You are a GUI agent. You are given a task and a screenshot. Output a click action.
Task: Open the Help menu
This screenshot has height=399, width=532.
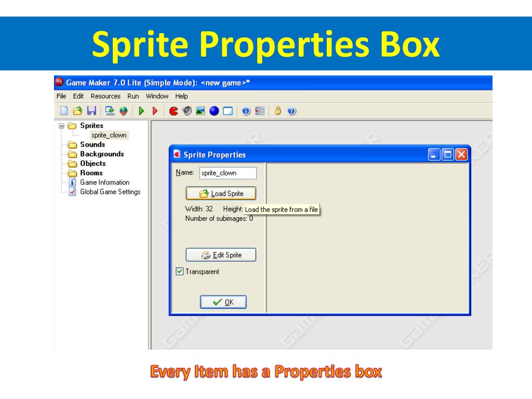tap(181, 96)
